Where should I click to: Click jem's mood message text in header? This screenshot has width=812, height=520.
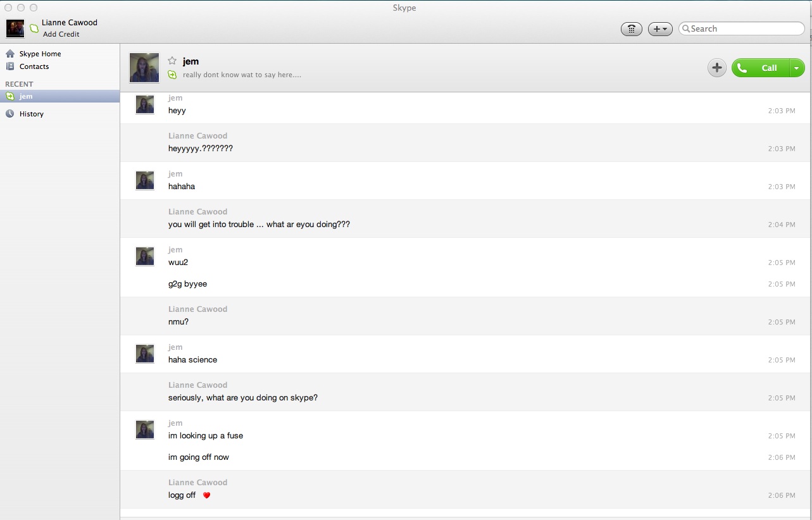(x=242, y=75)
